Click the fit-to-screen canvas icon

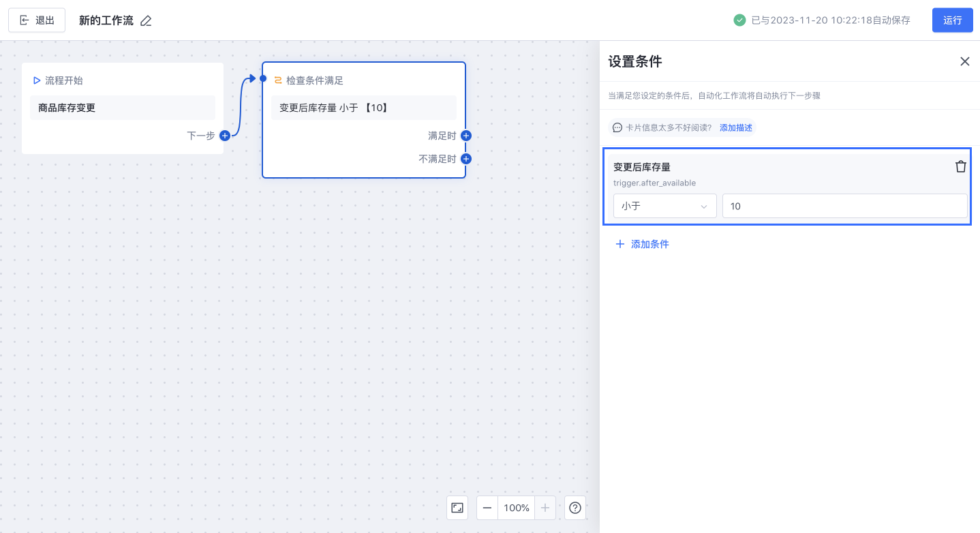click(457, 508)
